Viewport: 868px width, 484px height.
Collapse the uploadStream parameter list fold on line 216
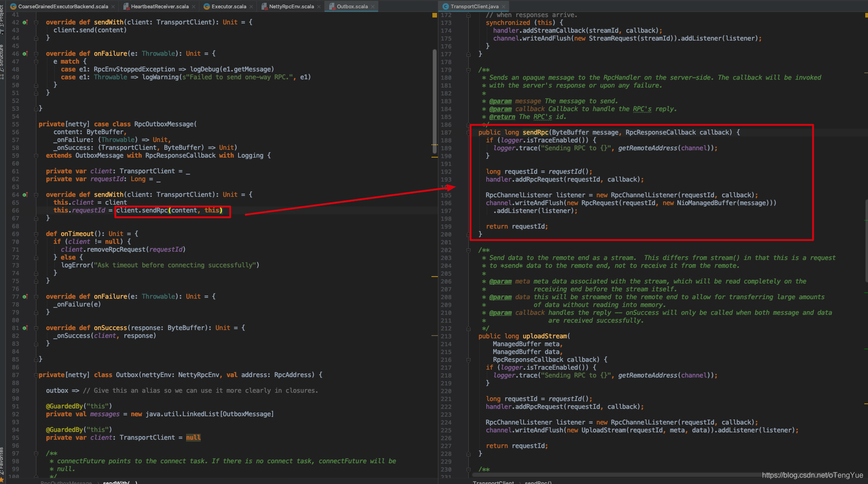tap(468, 360)
